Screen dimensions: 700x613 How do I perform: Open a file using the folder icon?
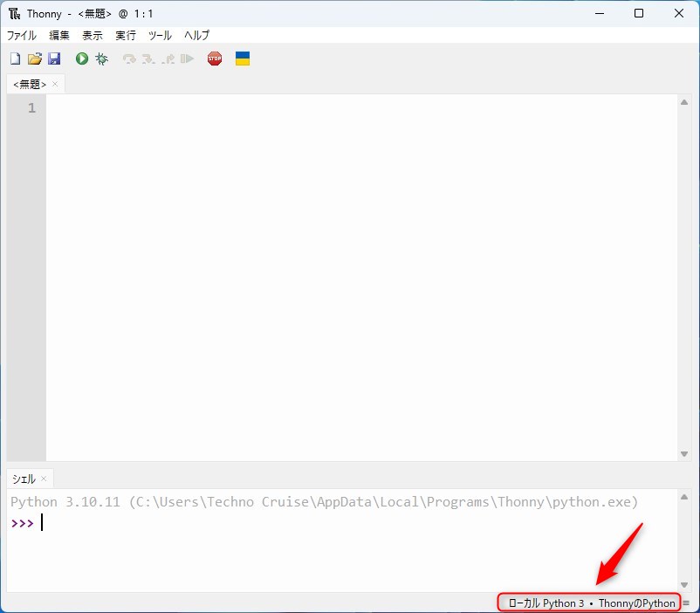pos(35,59)
